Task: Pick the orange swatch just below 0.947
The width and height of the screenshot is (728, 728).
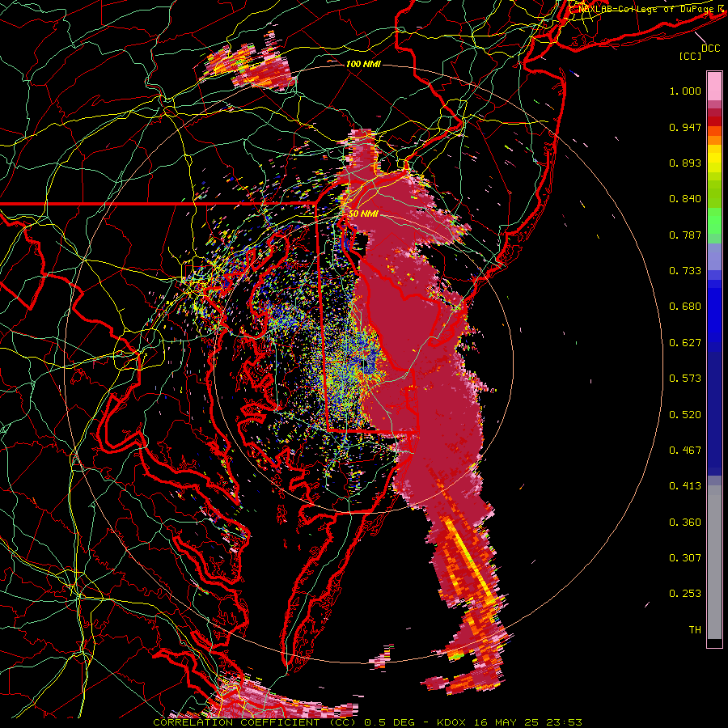Action: [x=714, y=131]
